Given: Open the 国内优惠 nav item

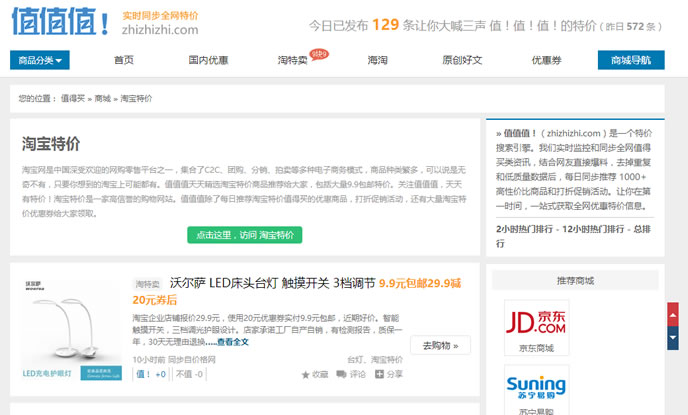Looking at the screenshot, I should click(x=208, y=60).
